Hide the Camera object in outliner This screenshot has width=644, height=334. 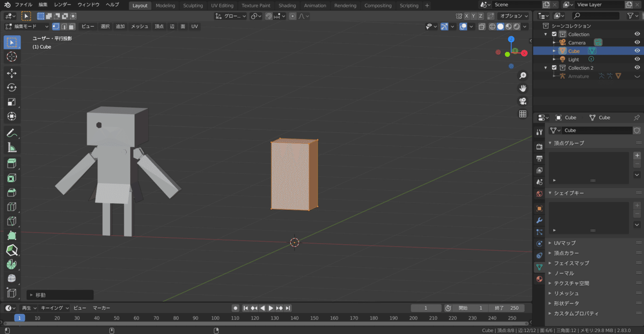[x=637, y=42]
